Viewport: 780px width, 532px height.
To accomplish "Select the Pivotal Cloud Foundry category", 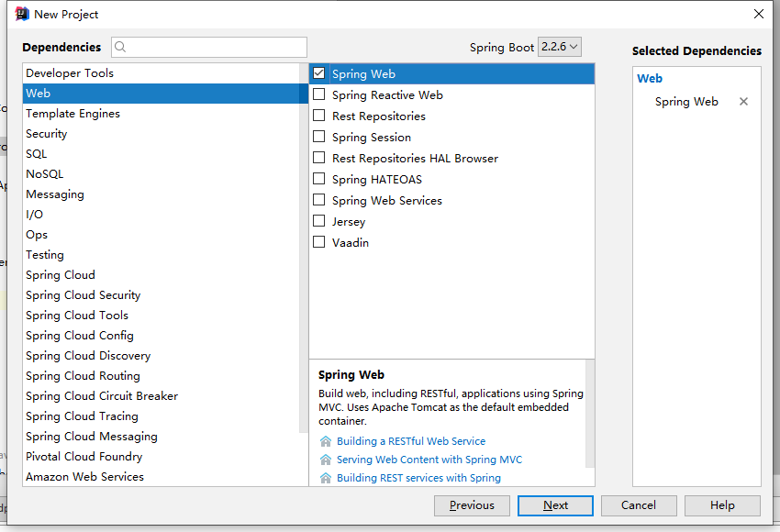I will point(162,457).
